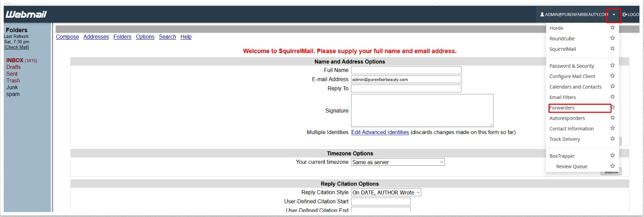Viewport: 644px width, 217px height.
Task: Click the star beside Track Delivery
Action: pos(612,139)
